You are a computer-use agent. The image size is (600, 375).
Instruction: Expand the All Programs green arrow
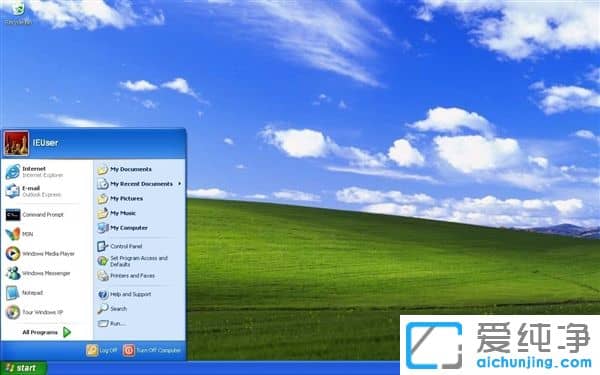(x=67, y=332)
